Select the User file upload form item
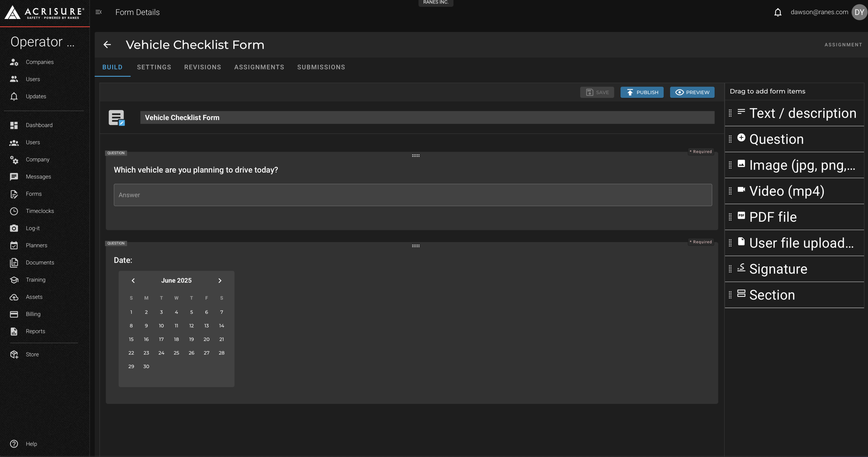 794,243
